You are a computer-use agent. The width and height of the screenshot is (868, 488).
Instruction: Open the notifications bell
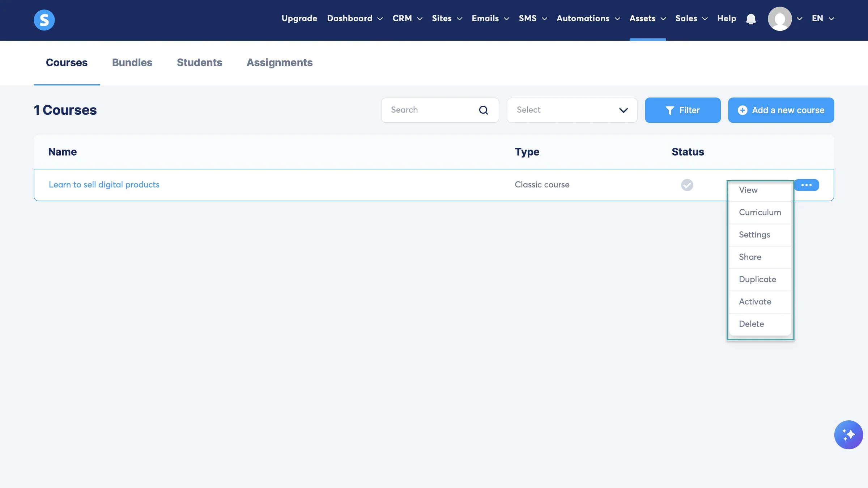[x=751, y=19]
